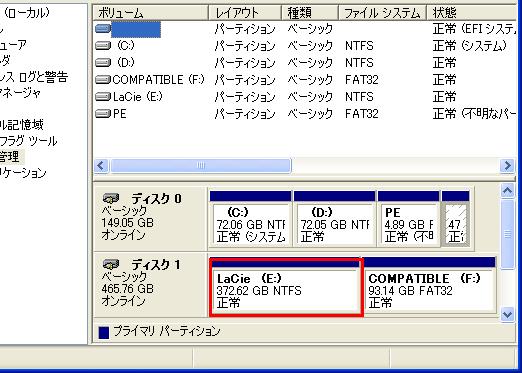This screenshot has height=373, width=522.
Task: Select the COMPATIBLE (F:) 93.14 GB partition
Action: [x=430, y=285]
